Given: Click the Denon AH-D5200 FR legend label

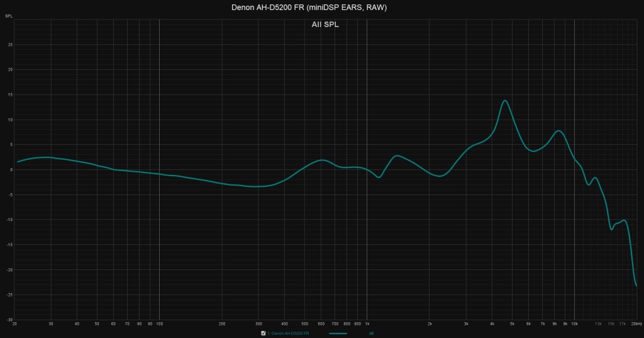Looking at the screenshot, I should coord(288,333).
